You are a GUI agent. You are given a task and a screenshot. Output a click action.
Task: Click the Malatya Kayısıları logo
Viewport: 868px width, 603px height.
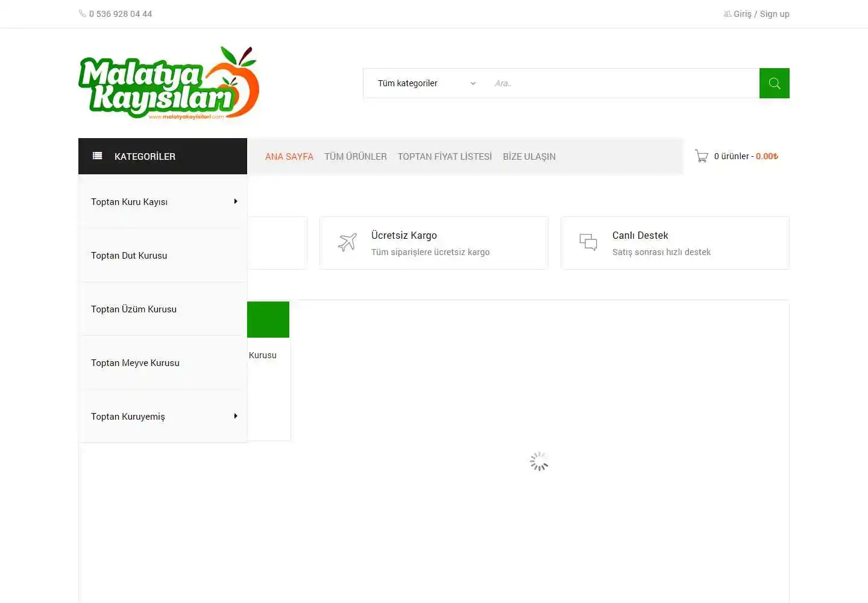(169, 83)
